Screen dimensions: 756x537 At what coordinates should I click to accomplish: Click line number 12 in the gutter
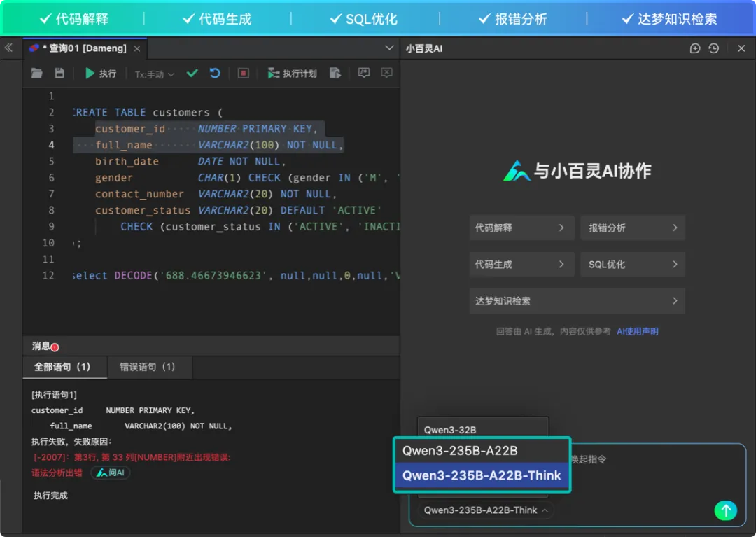point(48,275)
